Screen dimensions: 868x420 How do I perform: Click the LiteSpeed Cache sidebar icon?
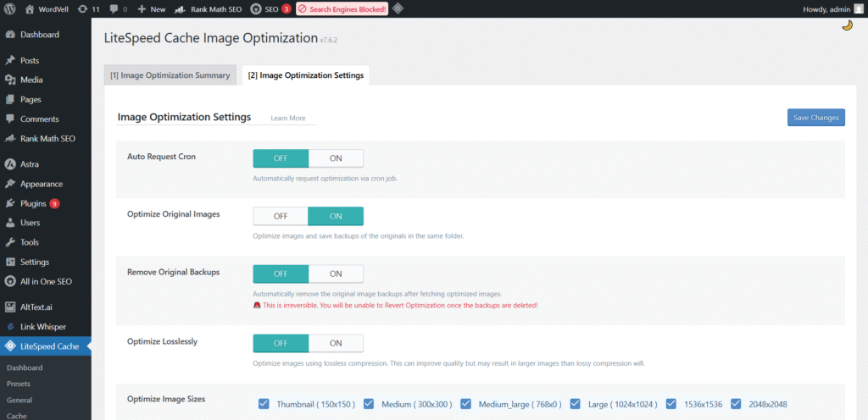pyautogui.click(x=9, y=346)
